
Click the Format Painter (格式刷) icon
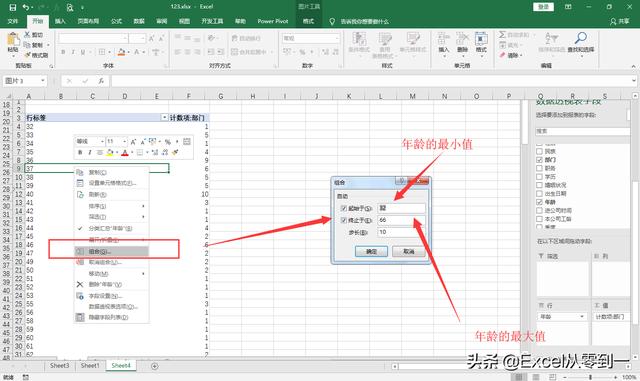[27, 55]
